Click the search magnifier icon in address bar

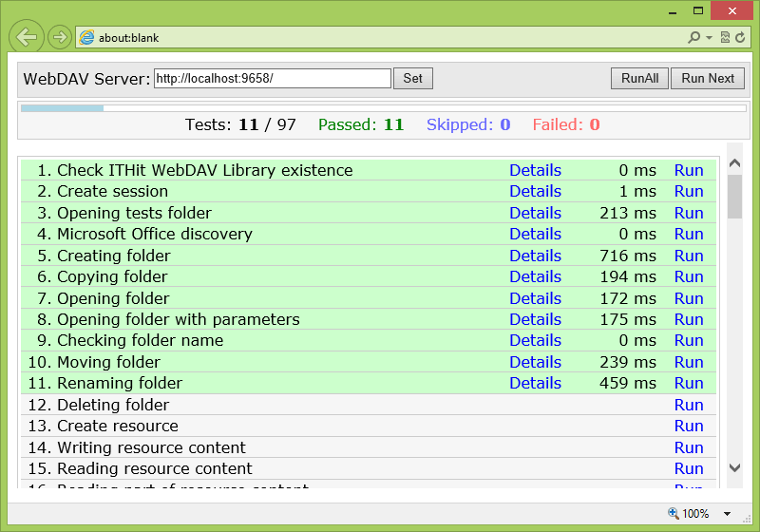(694, 37)
